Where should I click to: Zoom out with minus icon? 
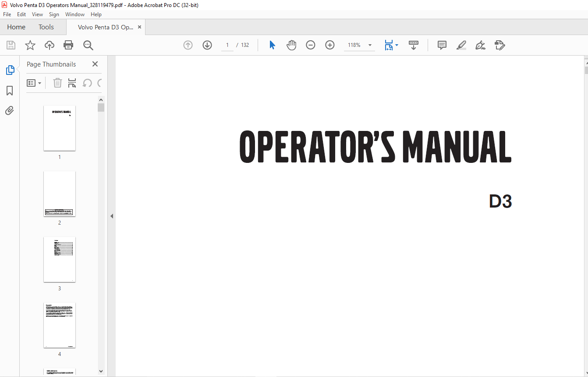[311, 45]
